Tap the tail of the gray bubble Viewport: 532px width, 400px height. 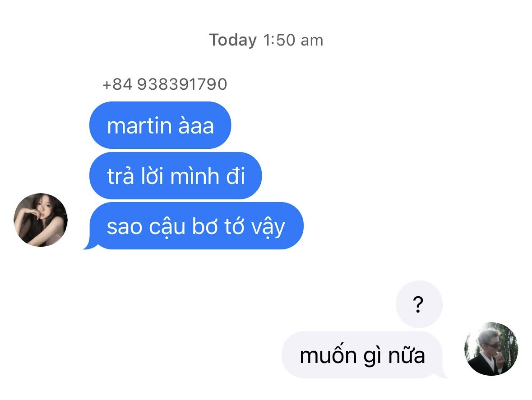(x=443, y=373)
